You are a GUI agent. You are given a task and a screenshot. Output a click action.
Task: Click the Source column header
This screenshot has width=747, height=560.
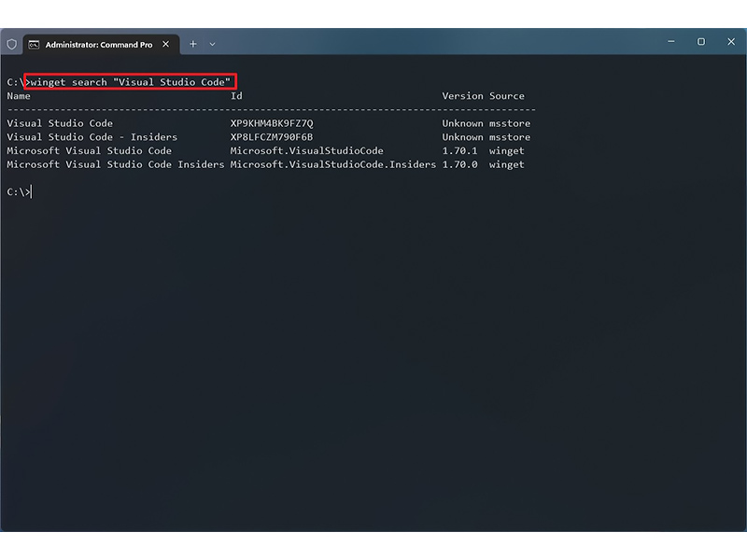point(506,96)
